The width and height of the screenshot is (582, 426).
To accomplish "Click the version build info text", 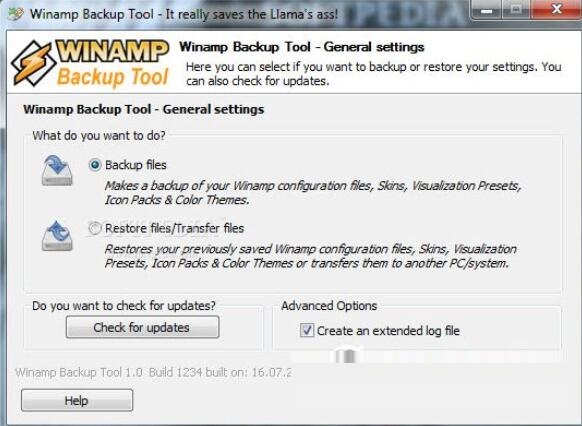I will point(153,372).
